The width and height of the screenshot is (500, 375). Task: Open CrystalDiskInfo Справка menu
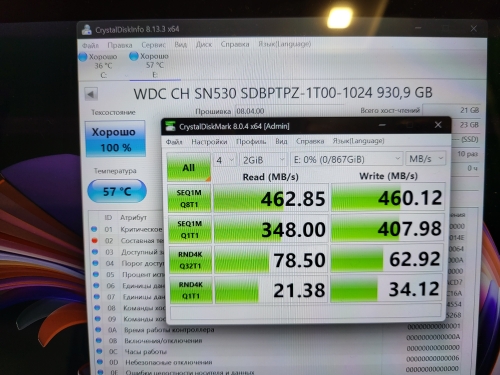coord(235,44)
